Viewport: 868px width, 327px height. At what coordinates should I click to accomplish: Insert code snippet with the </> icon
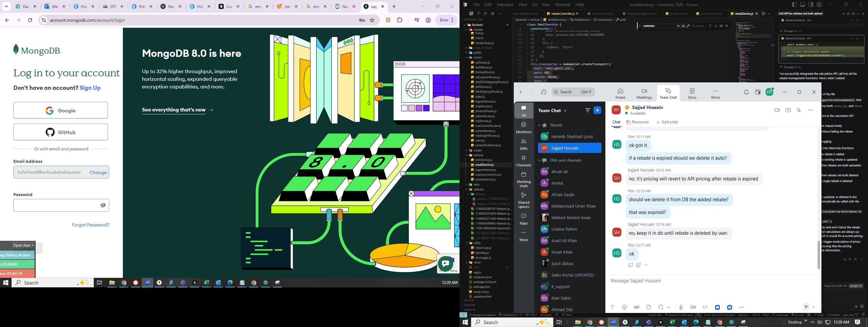coord(705,307)
